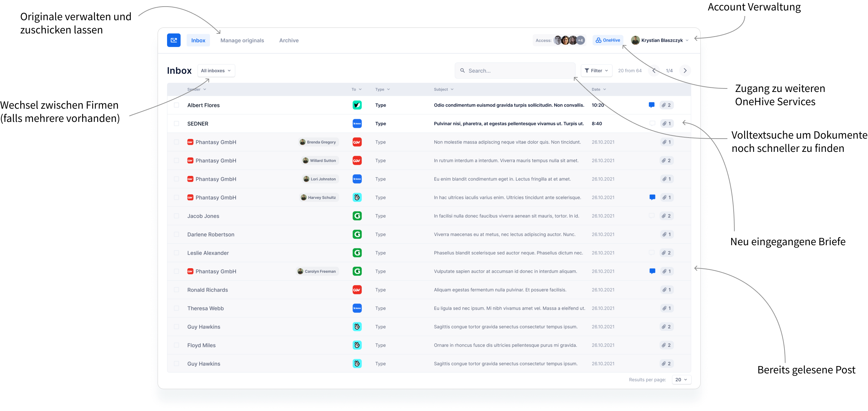Click the previous page left arrow

click(654, 71)
